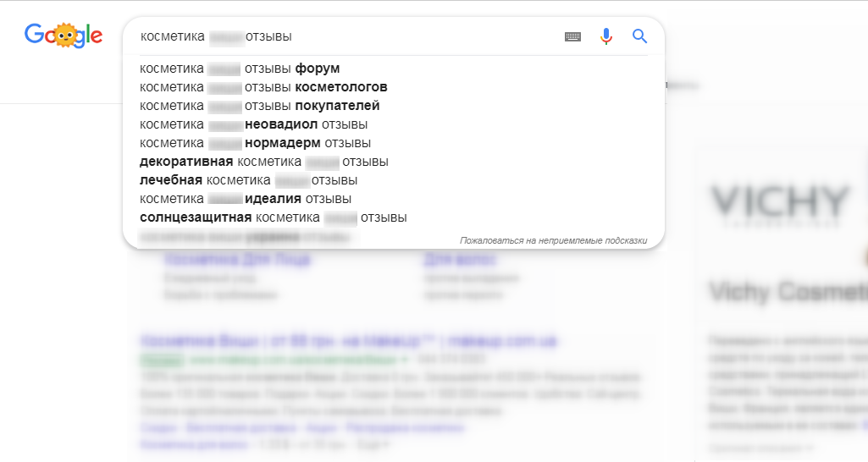
Task: Click the Vichy Cosmetics panel title
Action: pos(788,292)
